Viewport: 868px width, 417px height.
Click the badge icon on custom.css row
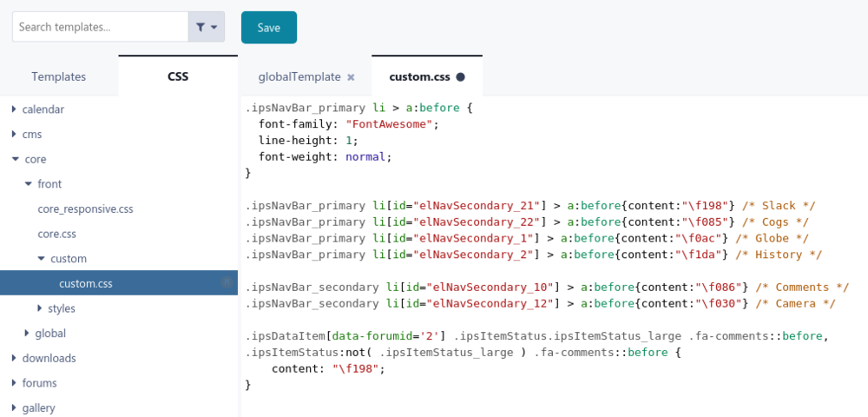pyautogui.click(x=227, y=283)
